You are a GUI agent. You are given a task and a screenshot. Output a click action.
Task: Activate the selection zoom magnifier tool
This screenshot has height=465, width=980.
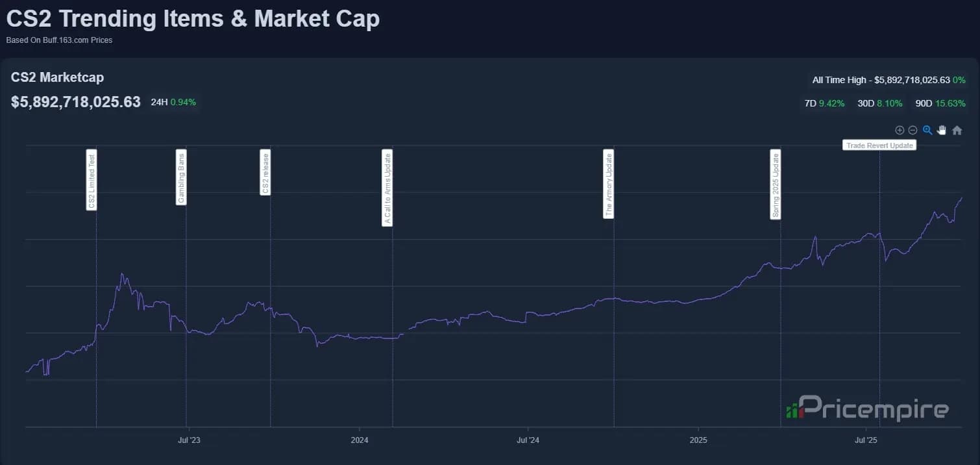click(x=927, y=130)
